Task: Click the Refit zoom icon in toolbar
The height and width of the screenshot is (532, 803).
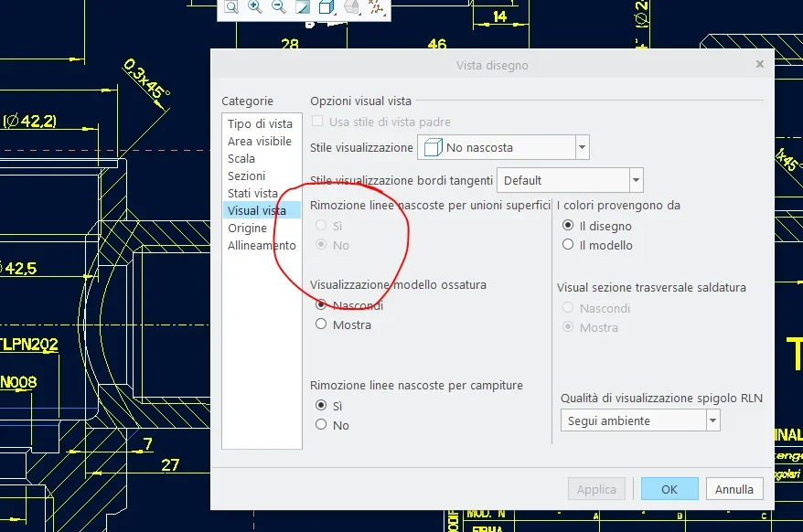Action: point(231,7)
